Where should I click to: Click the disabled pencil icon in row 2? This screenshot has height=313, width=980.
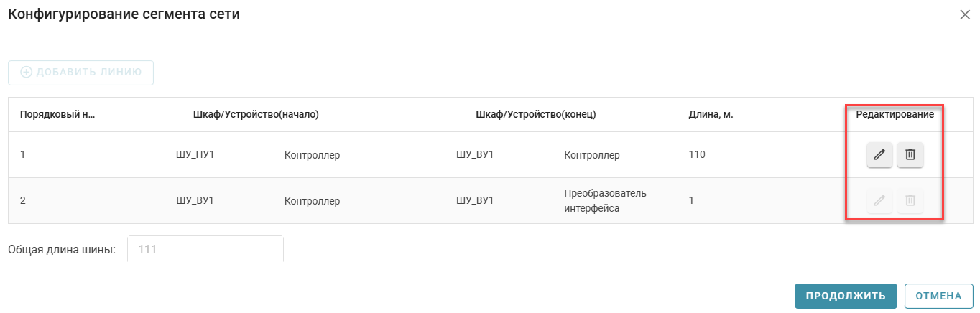click(x=879, y=201)
